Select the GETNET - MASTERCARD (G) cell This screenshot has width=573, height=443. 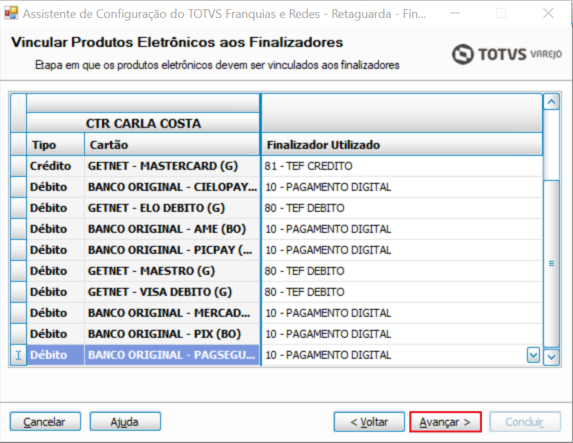172,166
